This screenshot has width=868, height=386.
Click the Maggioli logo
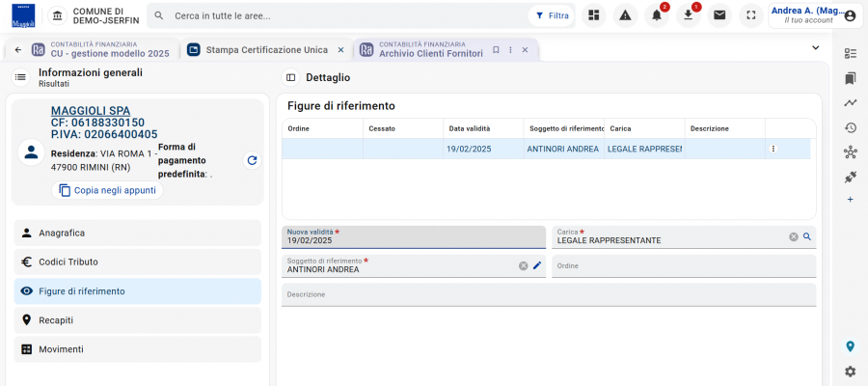pyautogui.click(x=23, y=15)
